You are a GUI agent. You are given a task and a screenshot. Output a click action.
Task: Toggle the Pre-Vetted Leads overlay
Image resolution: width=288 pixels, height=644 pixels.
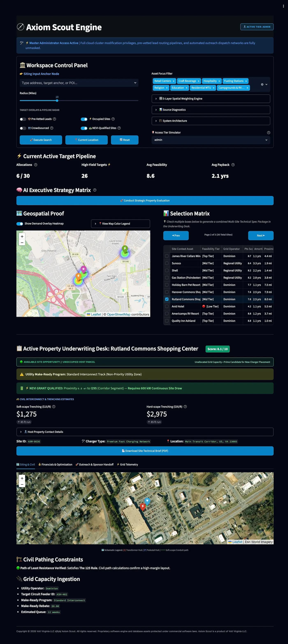tap(23, 119)
